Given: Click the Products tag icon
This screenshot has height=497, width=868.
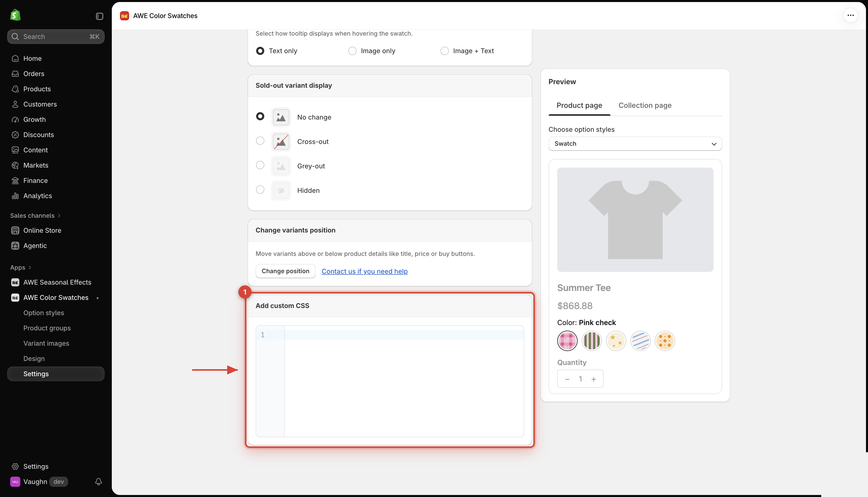Looking at the screenshot, I should point(15,89).
